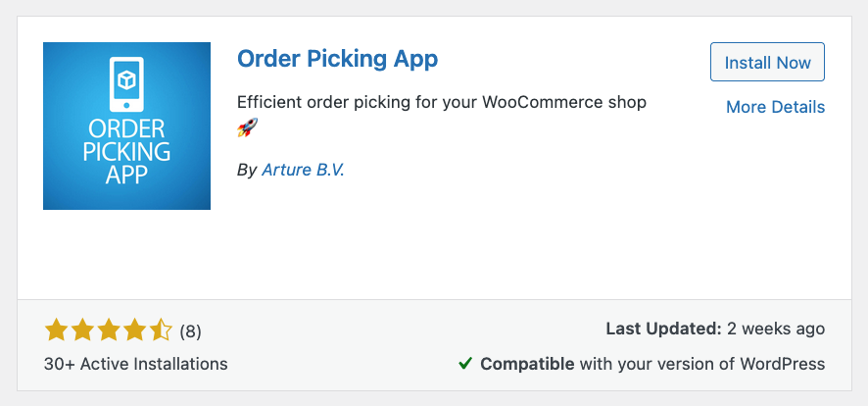Viewport: 868px width, 406px height.
Task: Click the rocket emoji in the description
Action: [247, 128]
